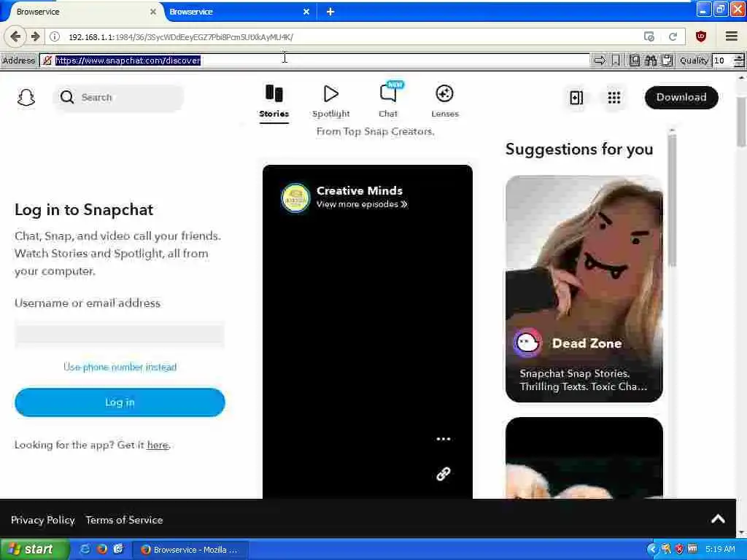Click the insecure-connection icon in the Address bar
This screenshot has height=560, width=747.
click(47, 61)
